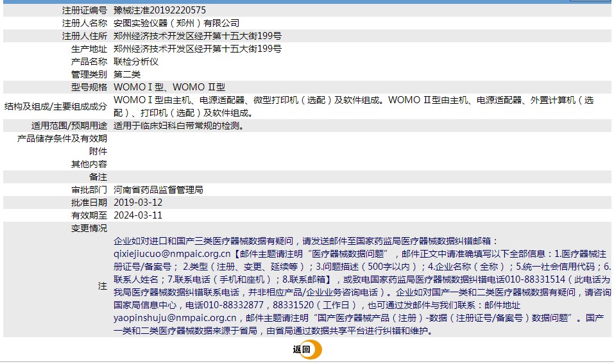Image resolution: width=614 pixels, height=364 pixels.
Task: Select registration number 豫械注准20192220575
Action: point(160,10)
